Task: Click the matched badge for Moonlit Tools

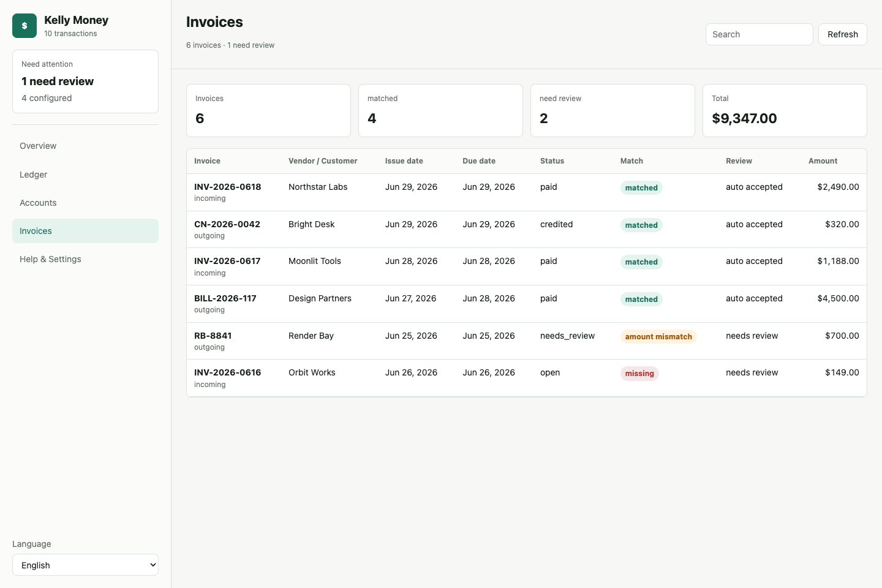Action: click(641, 262)
